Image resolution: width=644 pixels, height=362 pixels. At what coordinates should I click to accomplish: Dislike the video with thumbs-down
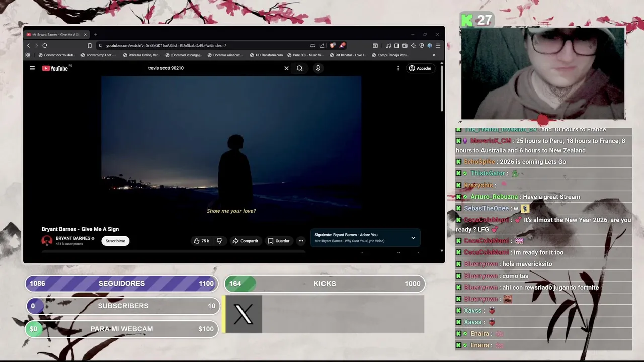click(x=219, y=241)
